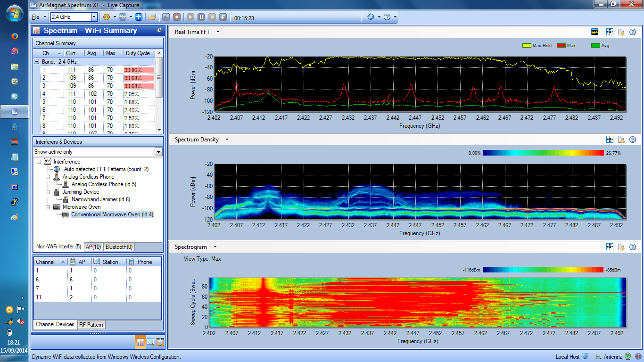The width and height of the screenshot is (644, 362).
Task: Pause the live capture
Action: coord(201,17)
